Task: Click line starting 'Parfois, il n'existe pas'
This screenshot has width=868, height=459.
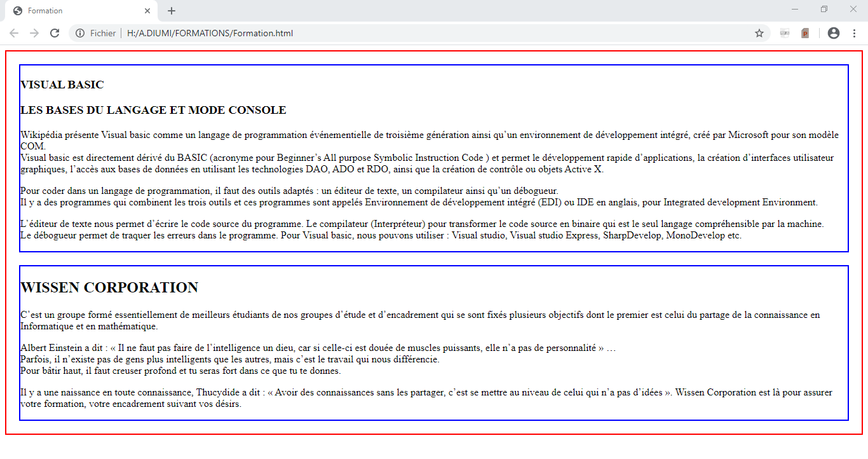Action: [x=229, y=360]
